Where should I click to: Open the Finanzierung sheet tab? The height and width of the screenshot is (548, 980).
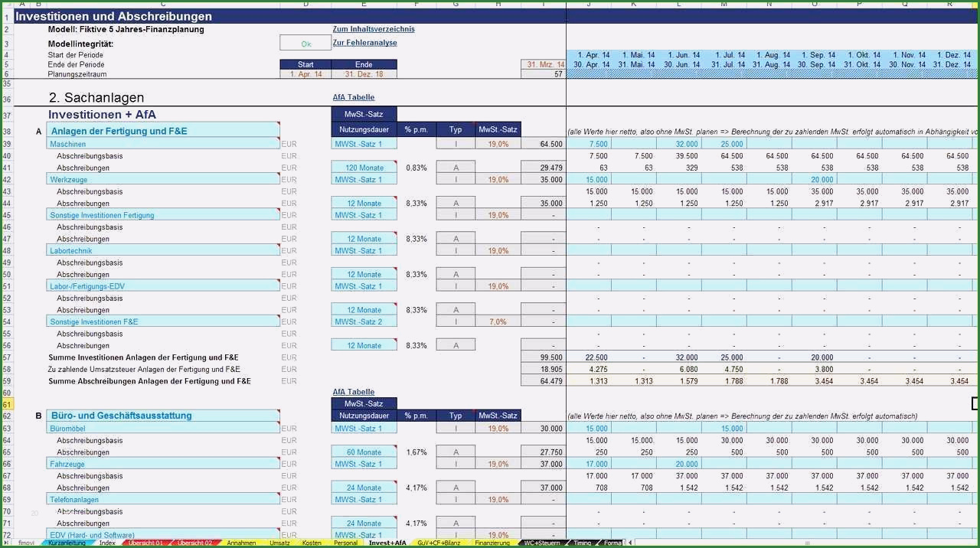click(x=492, y=543)
